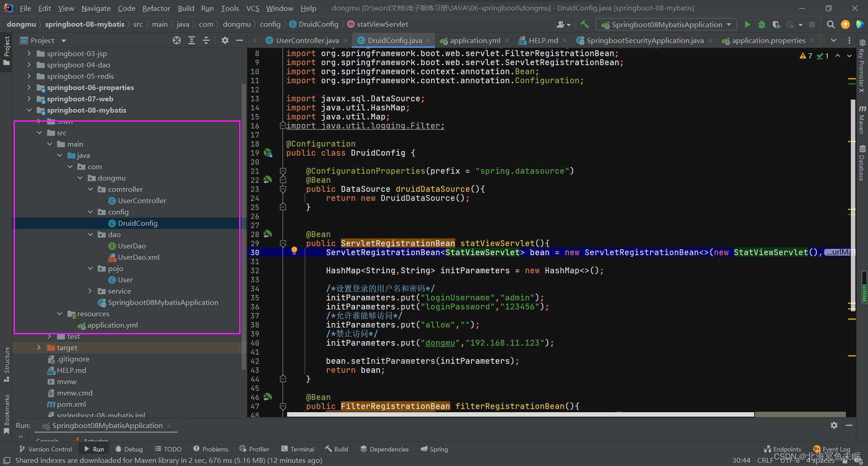The width and height of the screenshot is (868, 466).
Task: Click the Select Opened File target icon
Action: (x=177, y=40)
